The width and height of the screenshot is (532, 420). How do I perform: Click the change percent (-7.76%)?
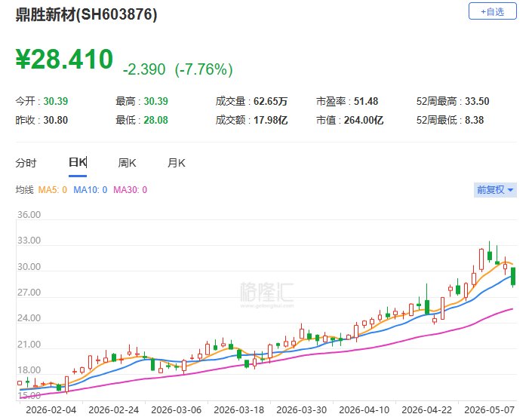click(204, 69)
